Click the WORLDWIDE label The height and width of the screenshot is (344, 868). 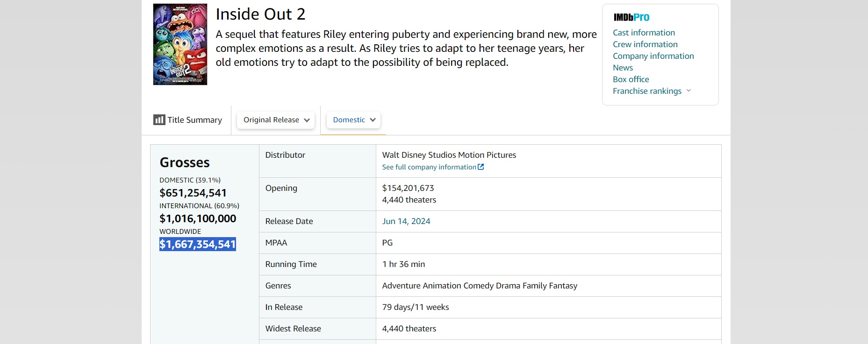pyautogui.click(x=180, y=232)
